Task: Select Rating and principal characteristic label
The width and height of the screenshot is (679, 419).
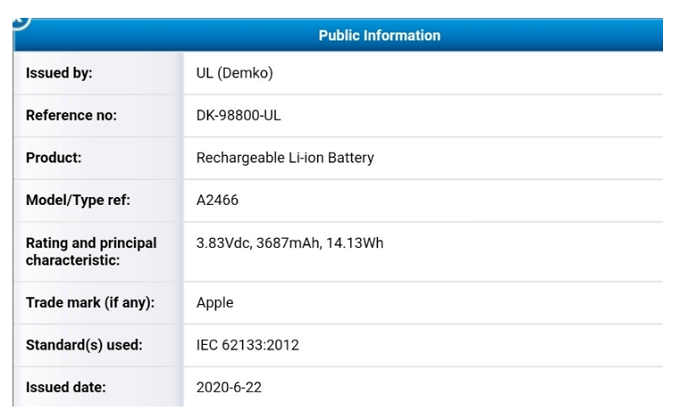Action: click(x=91, y=251)
